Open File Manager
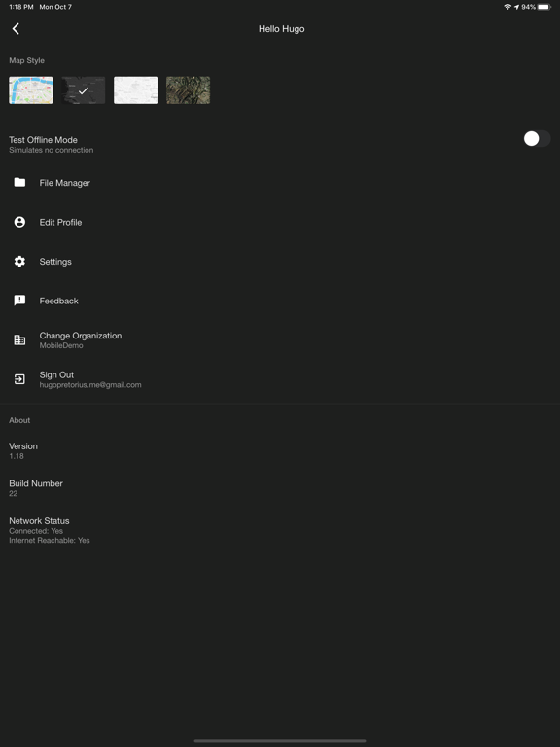Image resolution: width=560 pixels, height=747 pixels. coord(65,183)
